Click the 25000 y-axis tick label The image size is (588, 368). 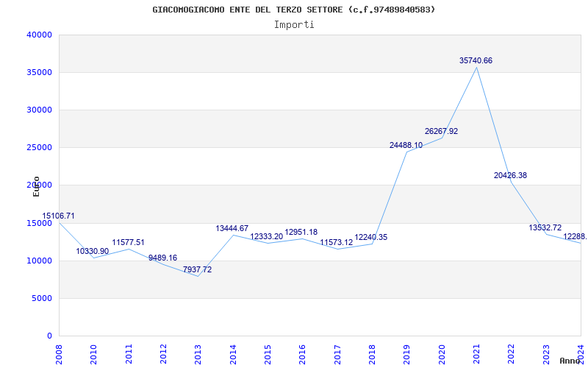pyautogui.click(x=39, y=148)
